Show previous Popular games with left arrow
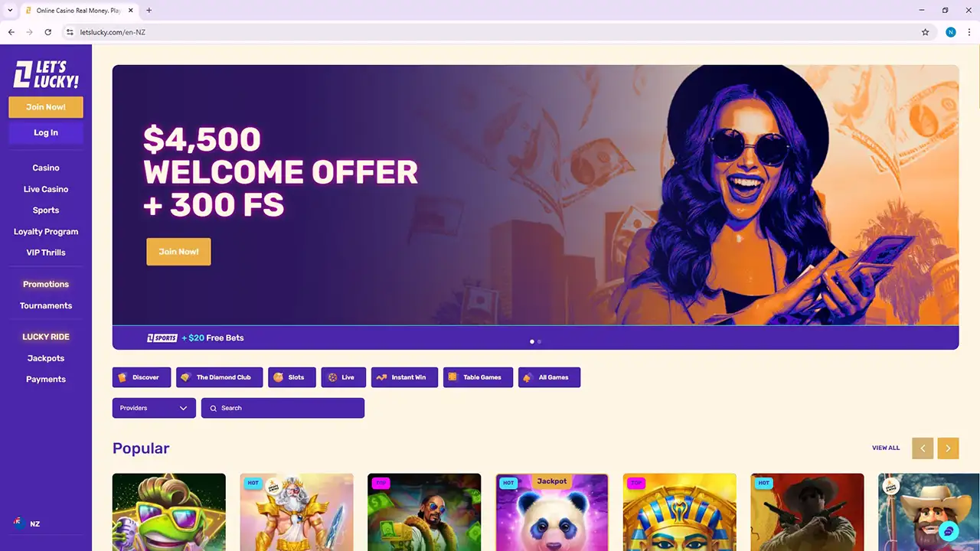980x551 pixels. (923, 448)
